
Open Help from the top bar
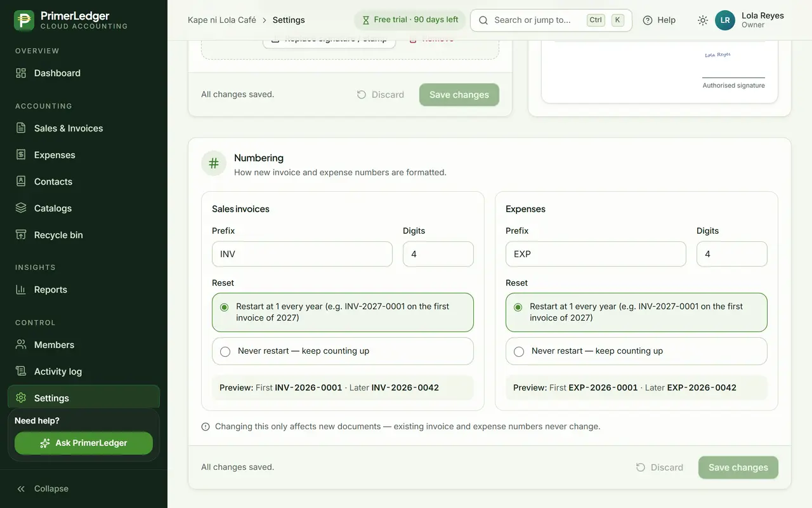point(659,20)
